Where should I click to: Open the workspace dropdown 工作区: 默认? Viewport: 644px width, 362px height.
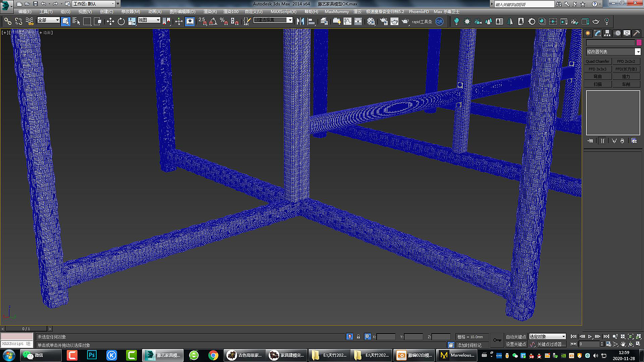(x=94, y=4)
